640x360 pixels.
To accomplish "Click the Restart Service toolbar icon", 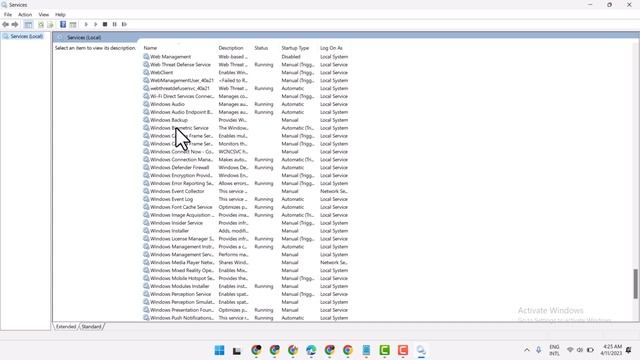I will [124, 24].
